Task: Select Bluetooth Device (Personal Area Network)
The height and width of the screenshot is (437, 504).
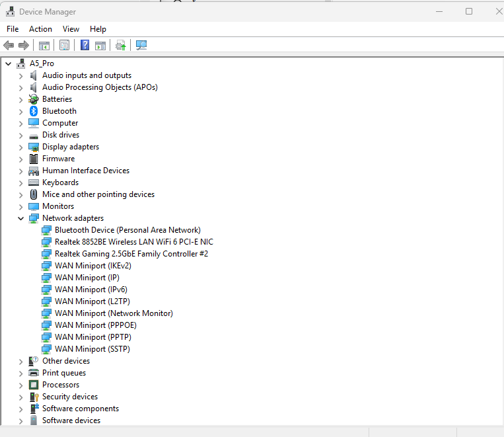Action: click(x=127, y=230)
